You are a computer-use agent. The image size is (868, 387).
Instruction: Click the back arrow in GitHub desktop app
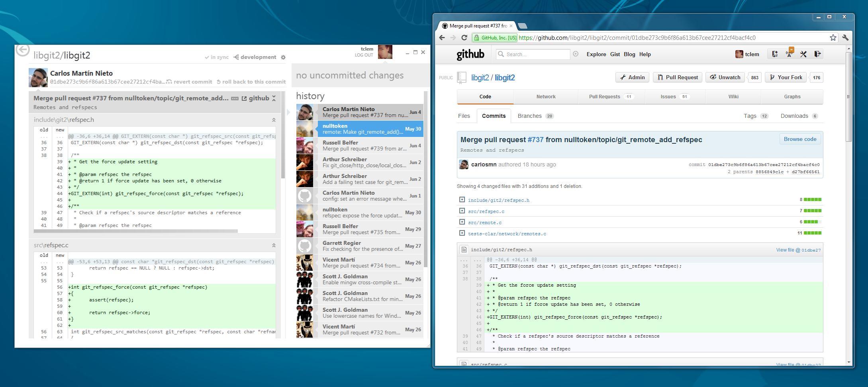[23, 51]
